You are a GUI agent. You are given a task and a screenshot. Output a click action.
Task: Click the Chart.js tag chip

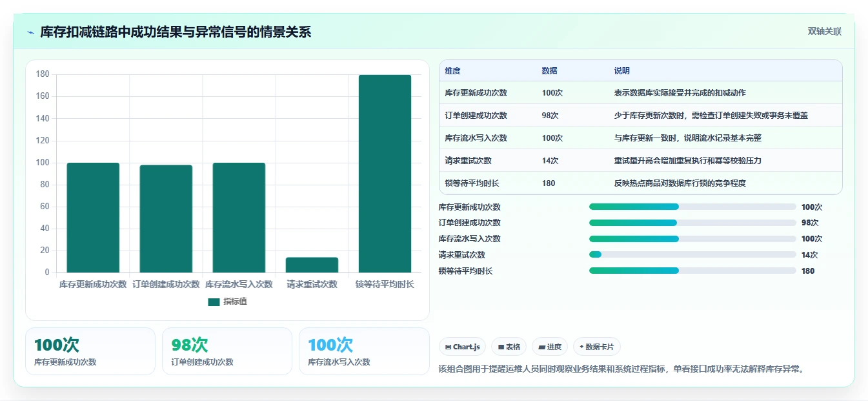463,347
